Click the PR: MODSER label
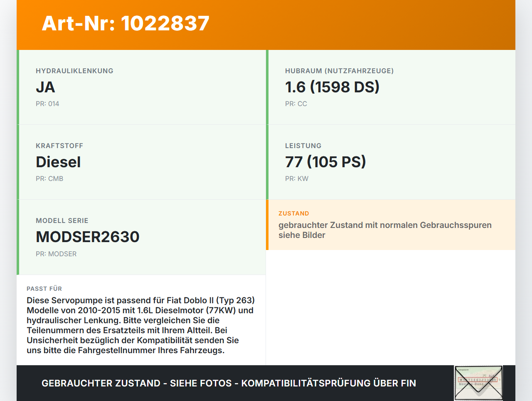The width and height of the screenshot is (532, 401). click(x=56, y=254)
